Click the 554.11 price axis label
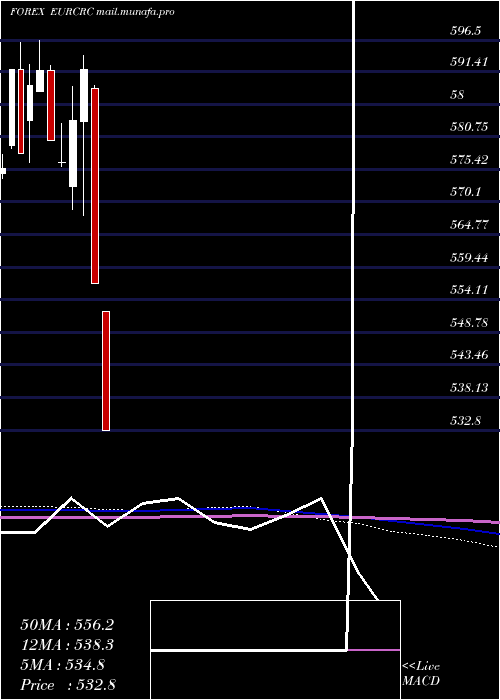The image size is (500, 700). click(x=468, y=290)
